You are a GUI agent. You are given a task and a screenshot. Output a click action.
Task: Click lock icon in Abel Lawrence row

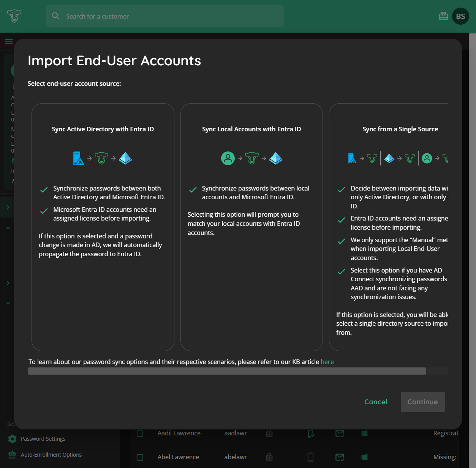pos(269,457)
